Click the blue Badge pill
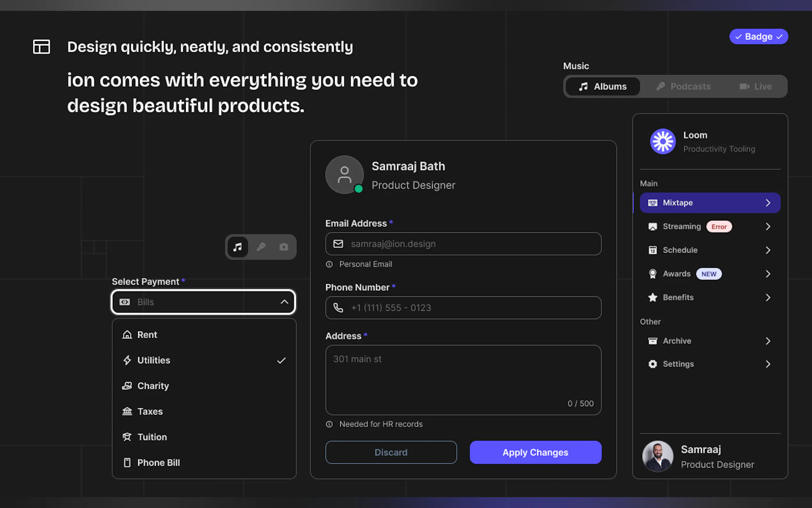The width and height of the screenshot is (812, 508). pos(758,36)
